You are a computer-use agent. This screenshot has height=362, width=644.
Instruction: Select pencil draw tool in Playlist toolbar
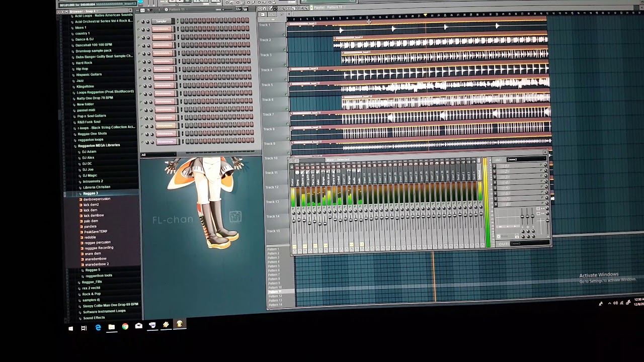pyautogui.click(x=271, y=8)
